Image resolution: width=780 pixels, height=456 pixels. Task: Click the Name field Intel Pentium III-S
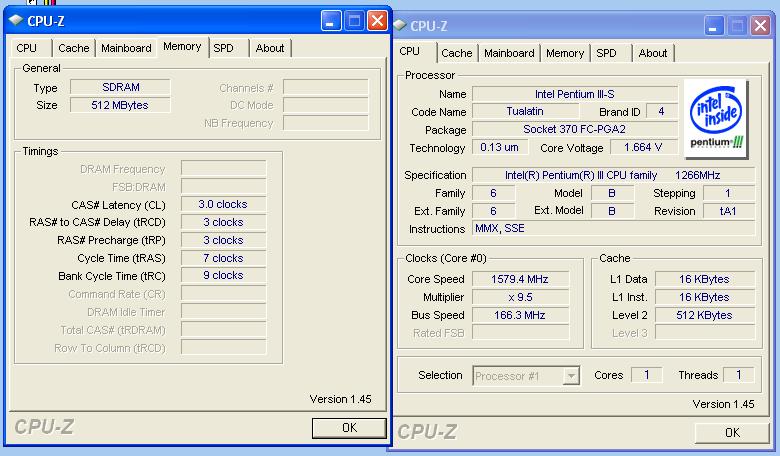575,94
